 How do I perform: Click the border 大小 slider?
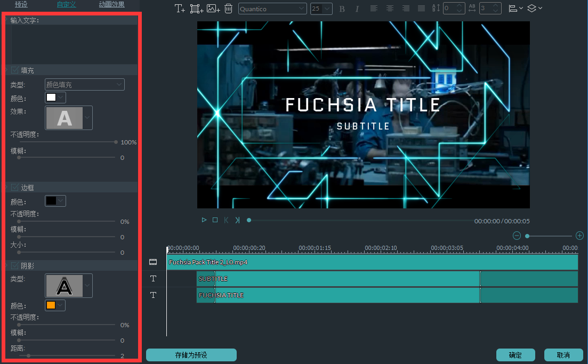click(67, 252)
